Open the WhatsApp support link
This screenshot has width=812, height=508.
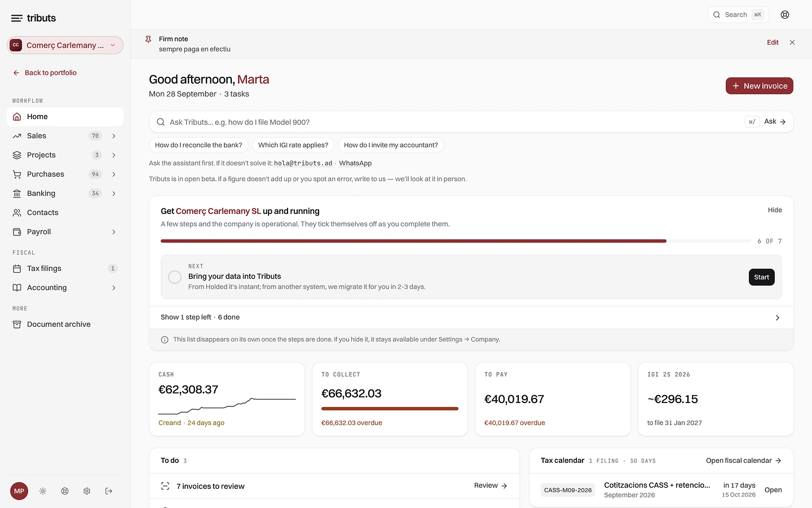pyautogui.click(x=355, y=163)
